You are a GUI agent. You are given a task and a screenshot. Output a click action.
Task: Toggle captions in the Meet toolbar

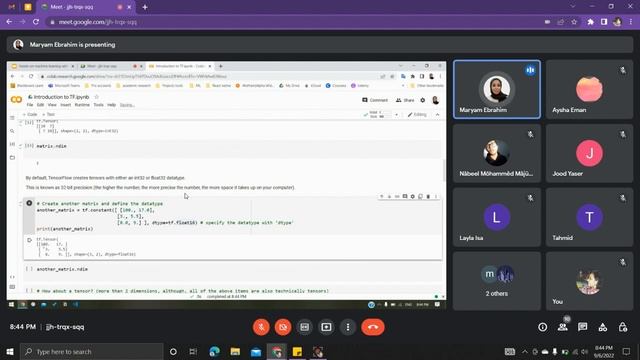304,327
